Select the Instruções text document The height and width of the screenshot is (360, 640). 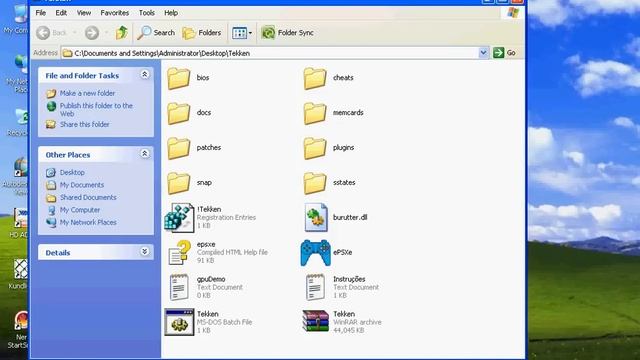[x=342, y=287]
